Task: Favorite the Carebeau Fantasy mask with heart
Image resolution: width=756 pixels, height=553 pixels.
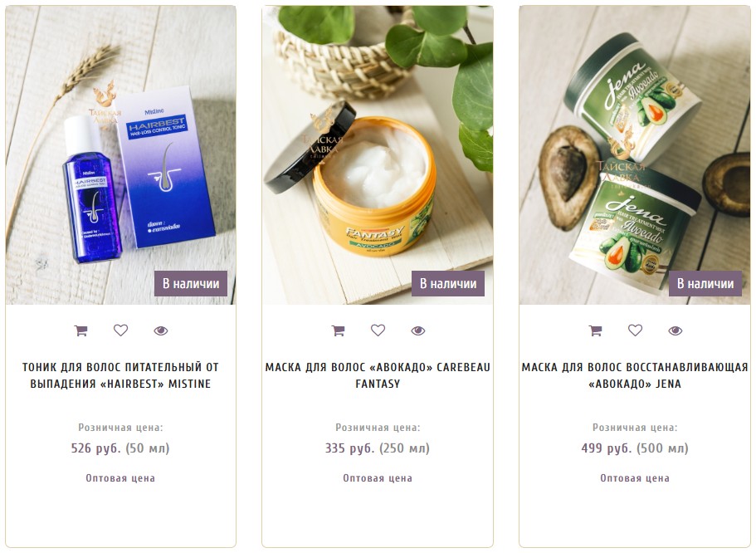Action: [378, 330]
